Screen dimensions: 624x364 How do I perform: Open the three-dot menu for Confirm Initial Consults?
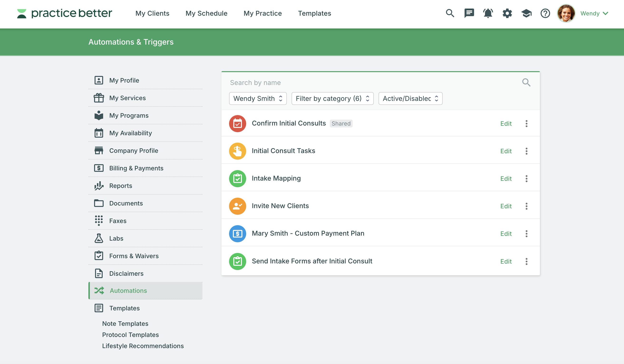tap(526, 123)
